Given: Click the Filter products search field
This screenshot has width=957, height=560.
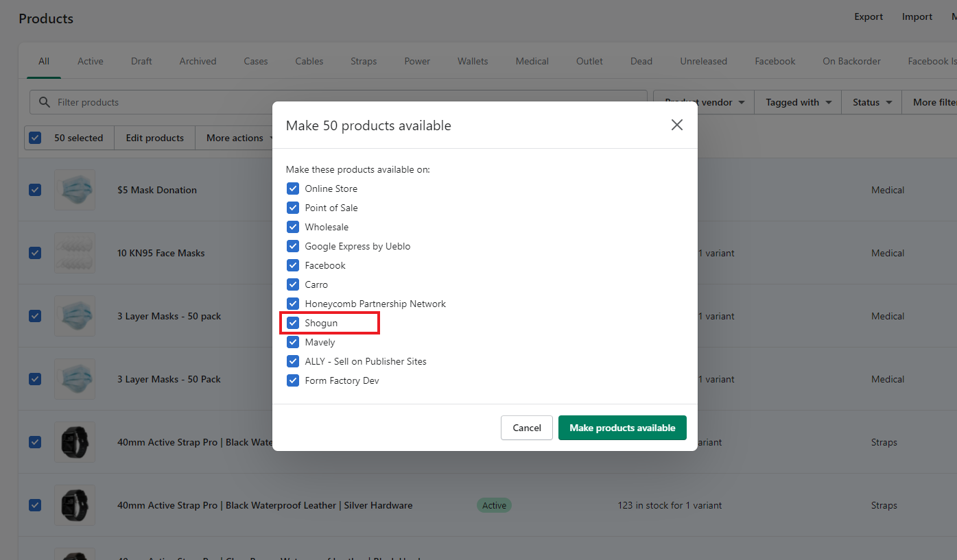Looking at the screenshot, I should [338, 102].
